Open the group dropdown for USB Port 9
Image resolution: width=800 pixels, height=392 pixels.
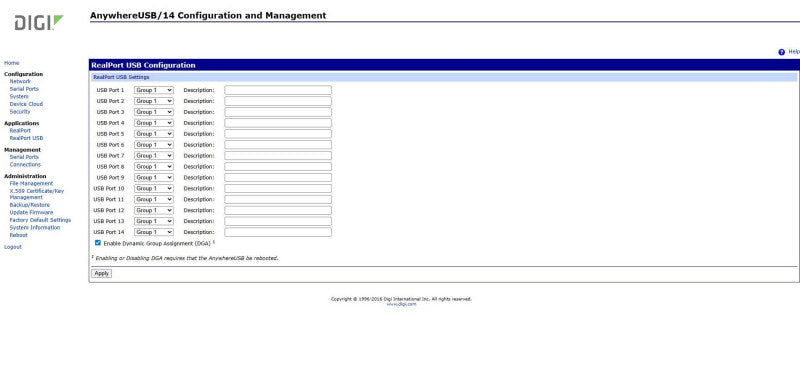[x=154, y=178]
